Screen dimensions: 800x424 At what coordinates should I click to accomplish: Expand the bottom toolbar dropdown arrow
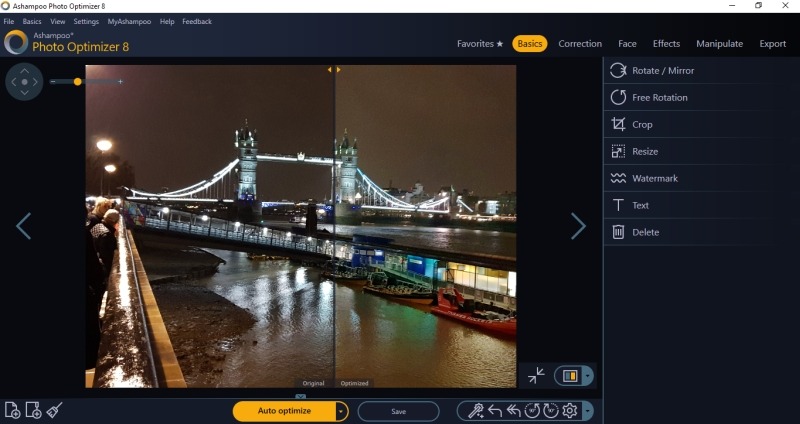pyautogui.click(x=587, y=411)
